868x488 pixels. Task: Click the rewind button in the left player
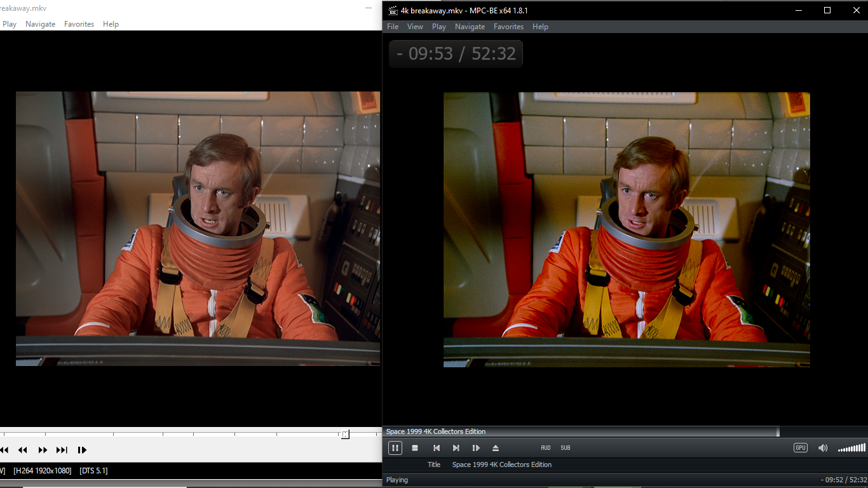coord(23,450)
